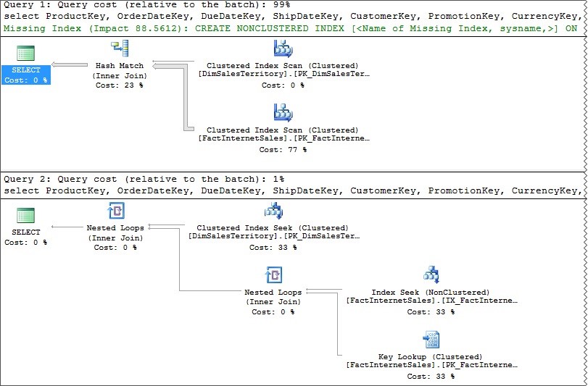
Task: Click the highlighted 'SELECT Cost: 0 %' label
Action: [26, 75]
